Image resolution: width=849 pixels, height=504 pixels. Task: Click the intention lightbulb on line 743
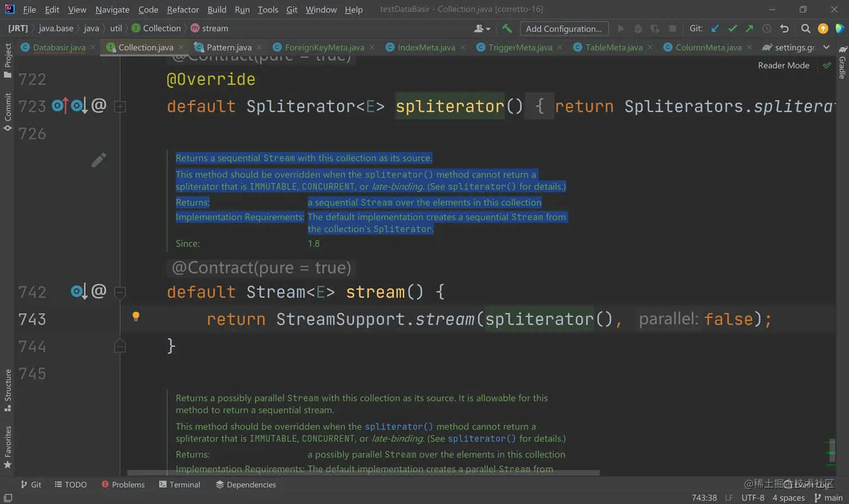coord(136,317)
